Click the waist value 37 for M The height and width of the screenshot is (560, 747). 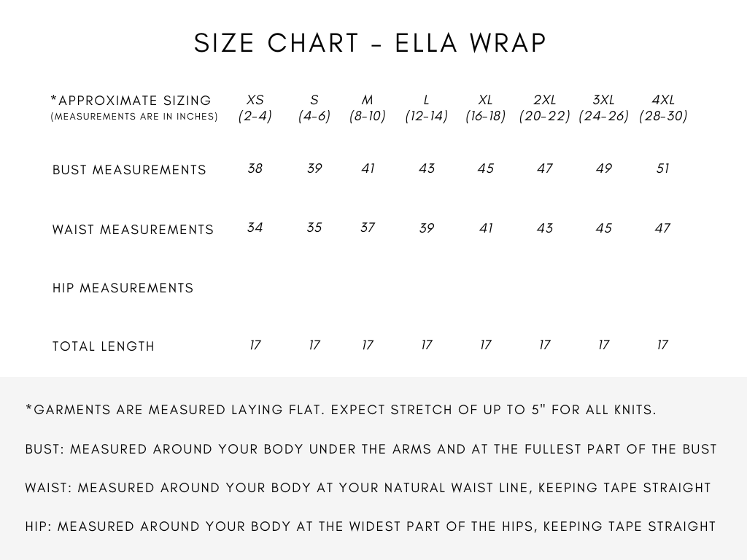click(x=368, y=227)
